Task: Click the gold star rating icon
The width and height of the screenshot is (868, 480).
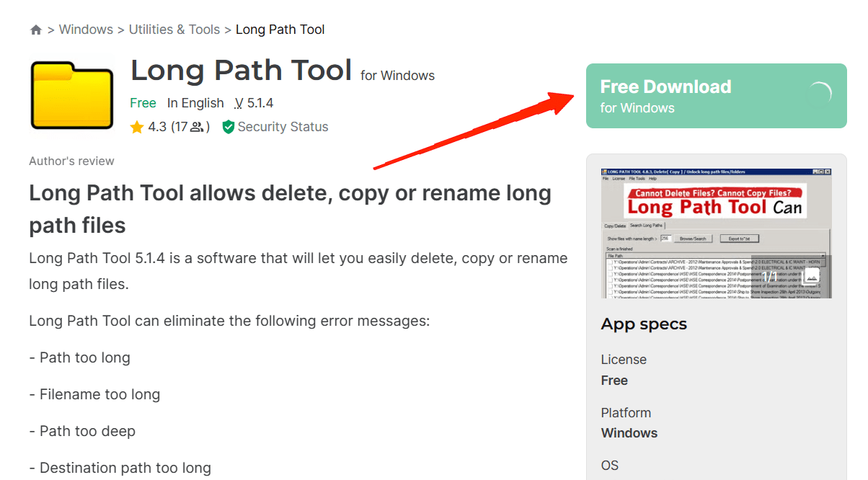Action: tap(137, 127)
